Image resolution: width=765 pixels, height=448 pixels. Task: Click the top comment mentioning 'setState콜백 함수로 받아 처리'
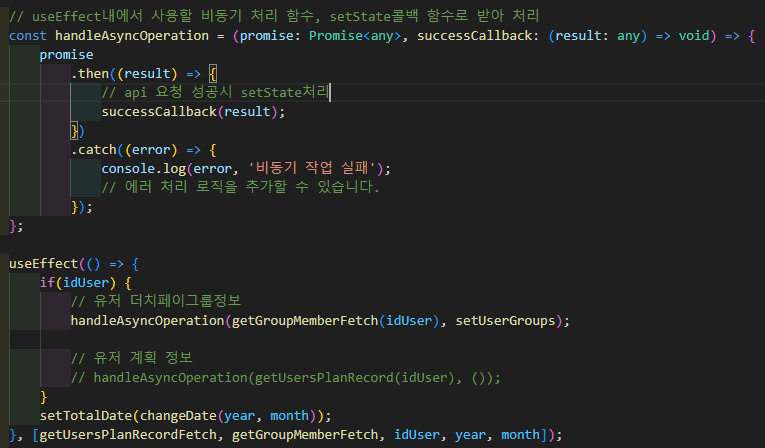click(x=274, y=16)
